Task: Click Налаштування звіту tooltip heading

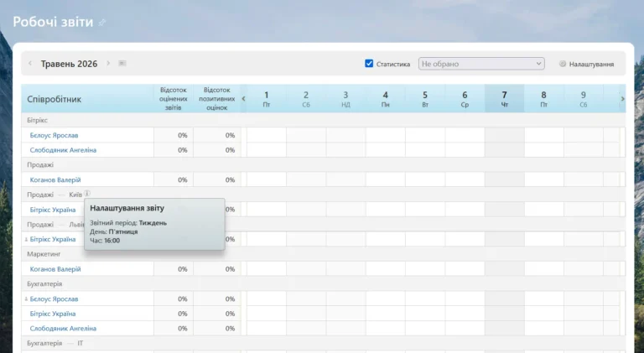Action: 127,208
